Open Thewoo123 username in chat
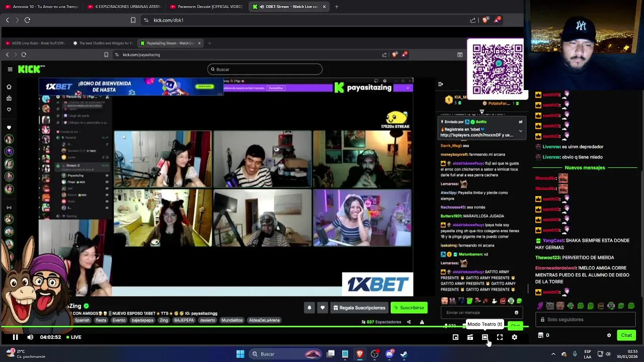The width and height of the screenshot is (644, 362). point(547,257)
